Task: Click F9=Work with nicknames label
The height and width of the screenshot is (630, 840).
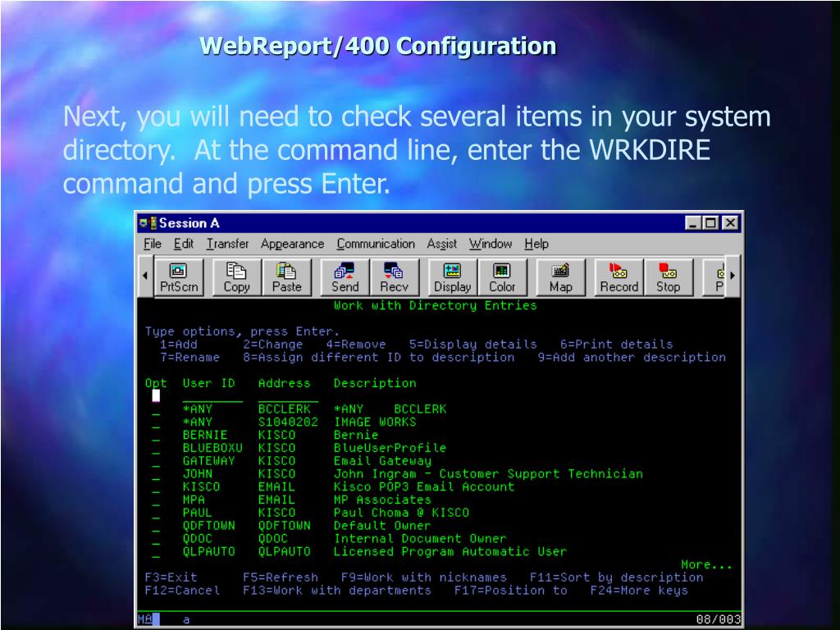Action: pyautogui.click(x=424, y=577)
